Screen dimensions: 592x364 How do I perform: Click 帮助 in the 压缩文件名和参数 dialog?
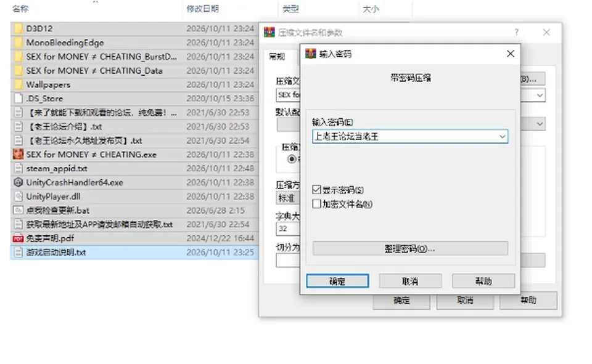(528, 300)
